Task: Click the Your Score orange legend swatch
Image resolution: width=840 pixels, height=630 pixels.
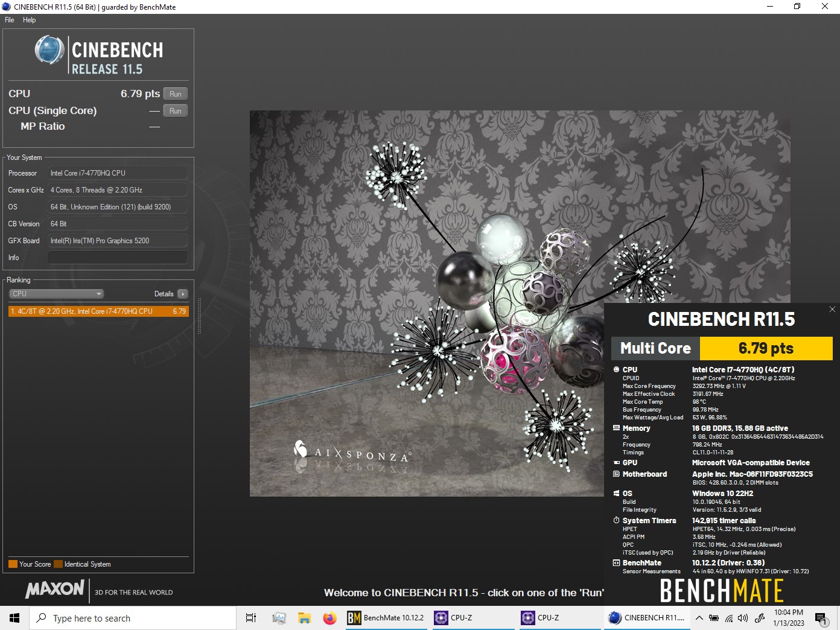Action: [x=13, y=564]
